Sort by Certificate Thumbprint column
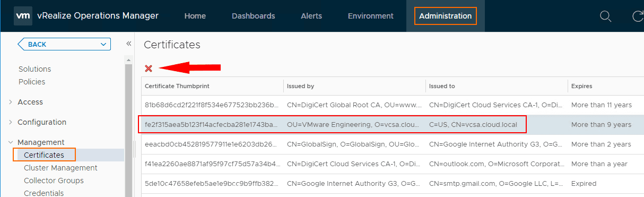The image size is (644, 197). (x=212, y=86)
